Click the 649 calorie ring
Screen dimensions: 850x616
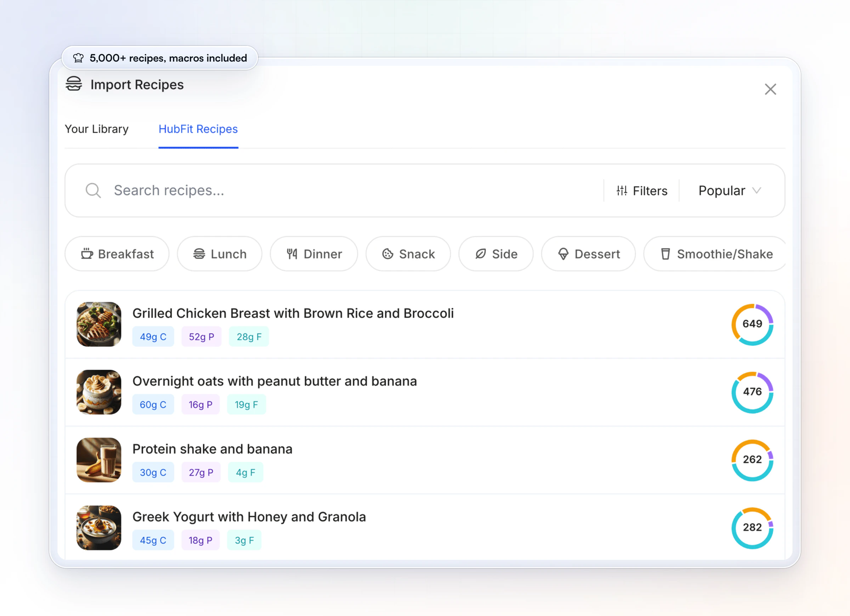(752, 324)
